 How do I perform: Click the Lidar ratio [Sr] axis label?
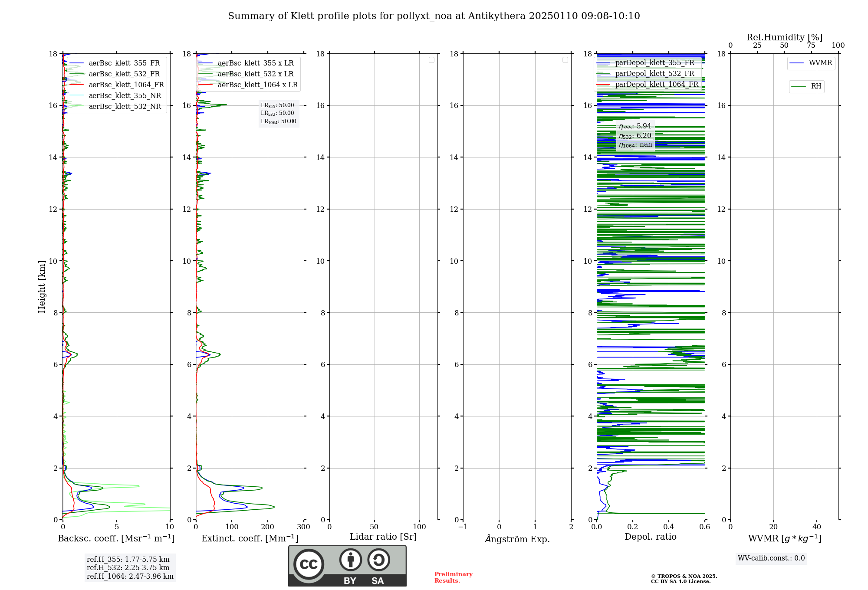click(x=383, y=537)
